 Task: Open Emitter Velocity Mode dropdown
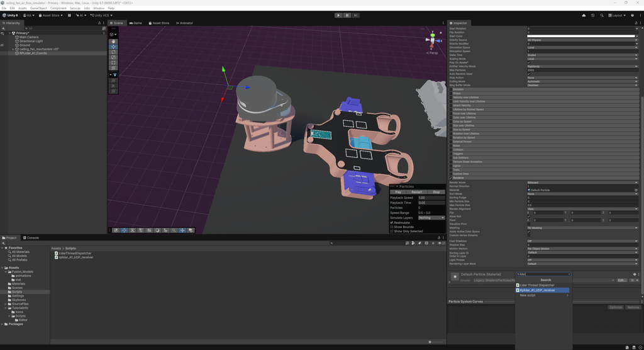[582, 66]
